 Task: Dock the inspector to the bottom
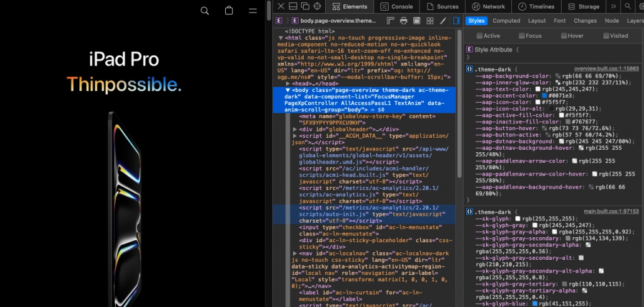tap(293, 6)
